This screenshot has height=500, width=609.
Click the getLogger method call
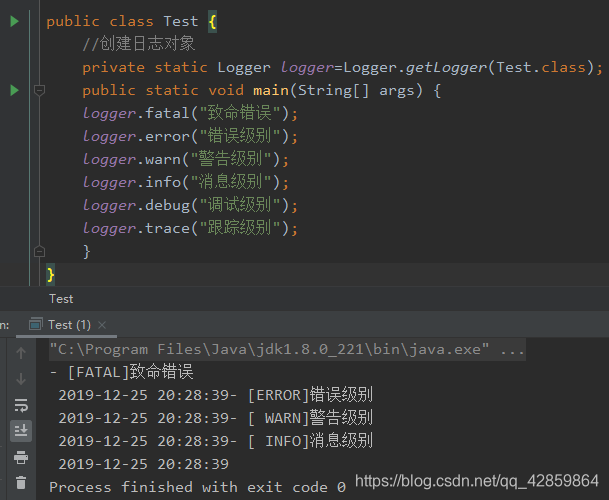(446, 68)
